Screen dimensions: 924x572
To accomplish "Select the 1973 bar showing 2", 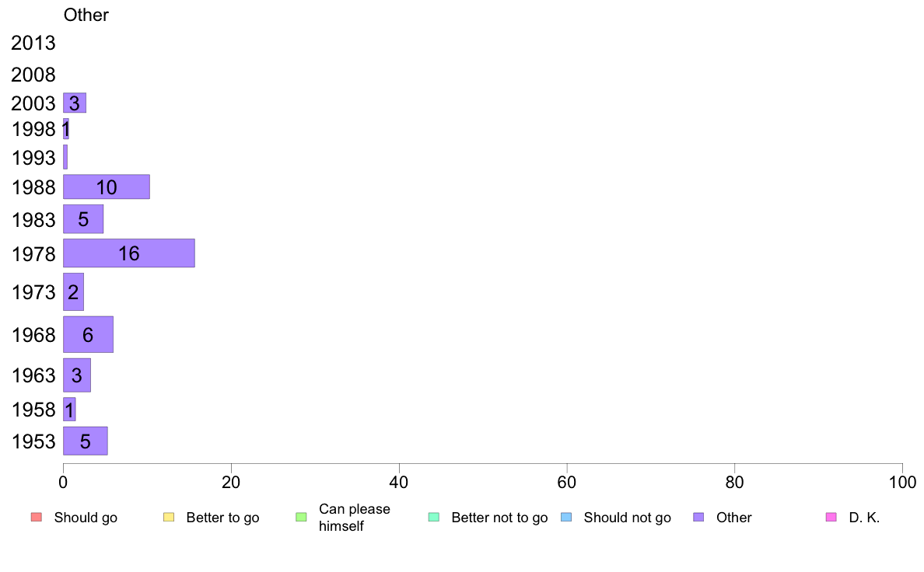I will click(74, 291).
